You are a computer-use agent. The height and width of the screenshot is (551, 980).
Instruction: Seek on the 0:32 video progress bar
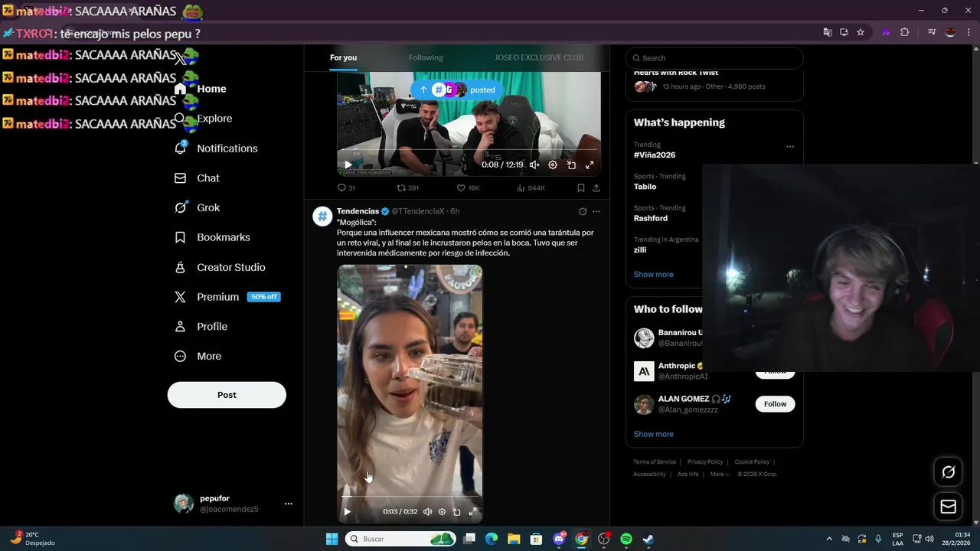coord(410,497)
